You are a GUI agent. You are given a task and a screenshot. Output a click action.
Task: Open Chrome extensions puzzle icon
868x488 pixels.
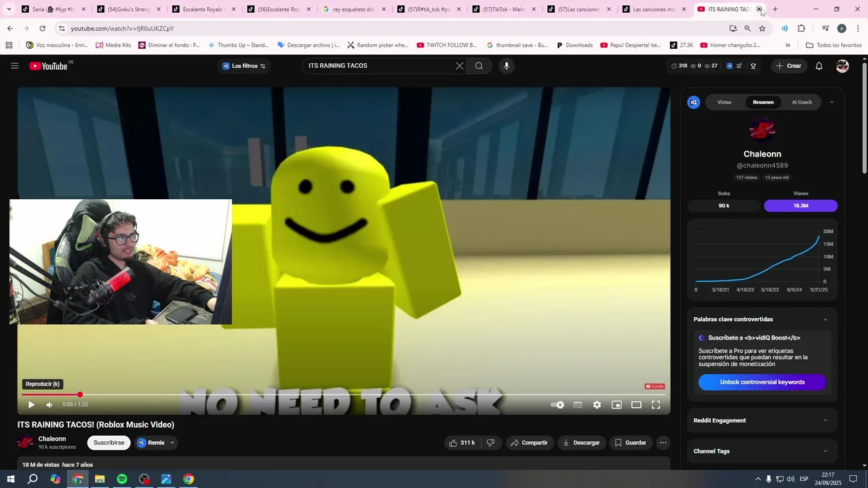click(801, 28)
